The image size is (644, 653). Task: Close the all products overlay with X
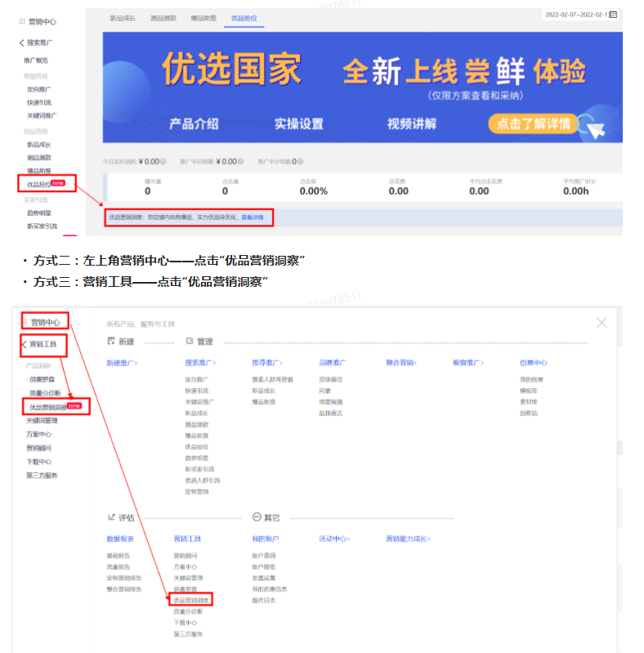coord(602,323)
